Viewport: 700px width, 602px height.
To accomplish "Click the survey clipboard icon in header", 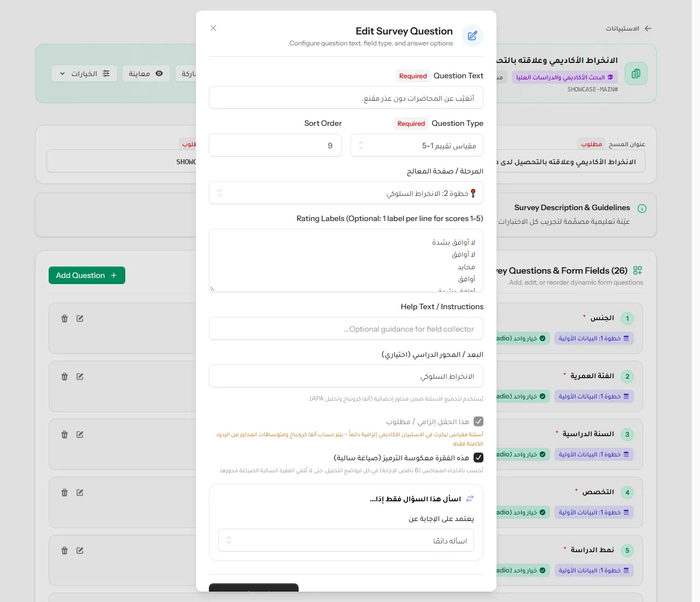I will tap(636, 73).
